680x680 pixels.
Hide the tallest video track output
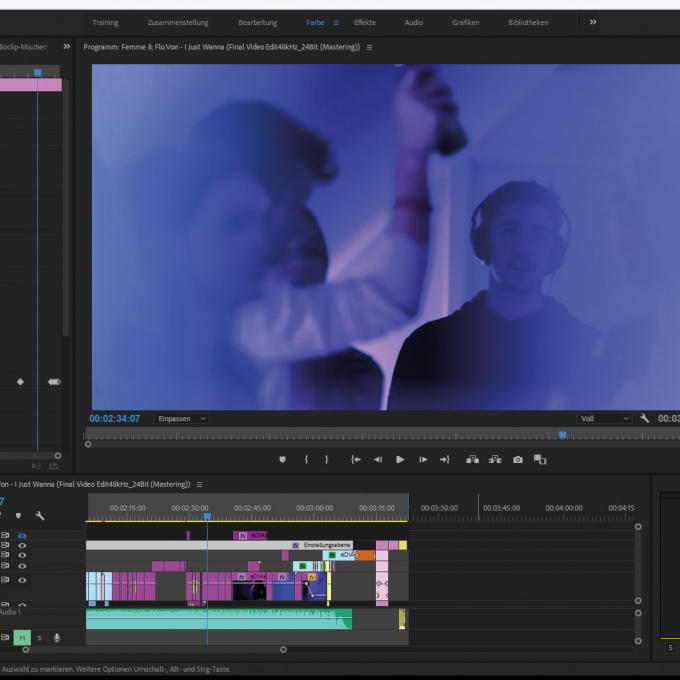pos(22,580)
